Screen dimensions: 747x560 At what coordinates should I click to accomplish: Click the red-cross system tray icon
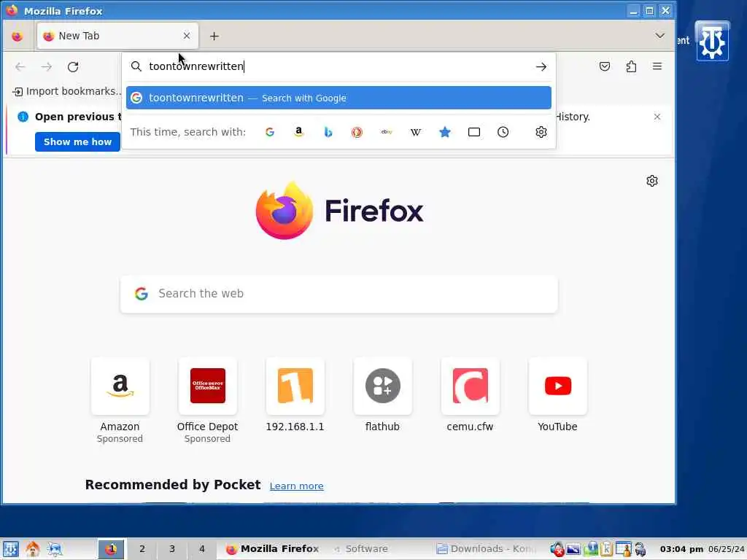(557, 549)
